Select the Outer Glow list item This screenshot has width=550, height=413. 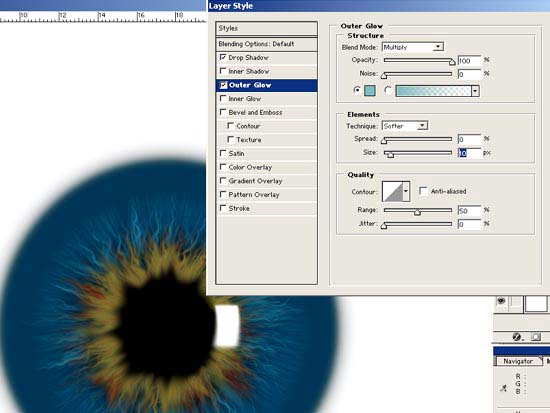coord(267,85)
